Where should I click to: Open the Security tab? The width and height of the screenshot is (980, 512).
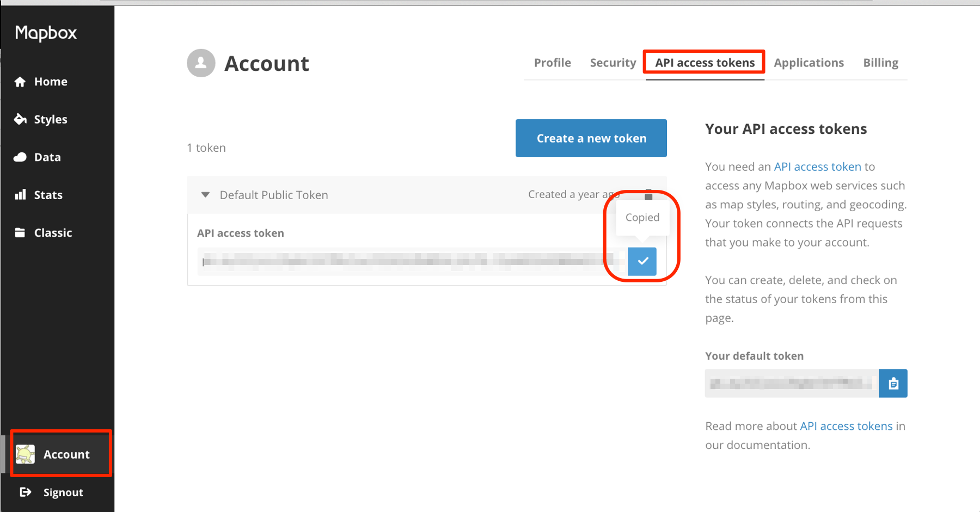(612, 63)
